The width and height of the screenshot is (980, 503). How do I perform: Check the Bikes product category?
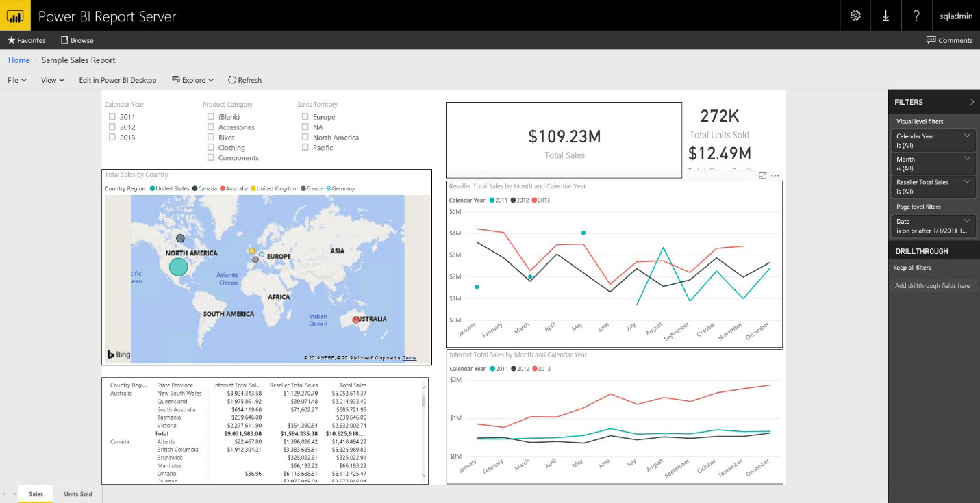211,137
